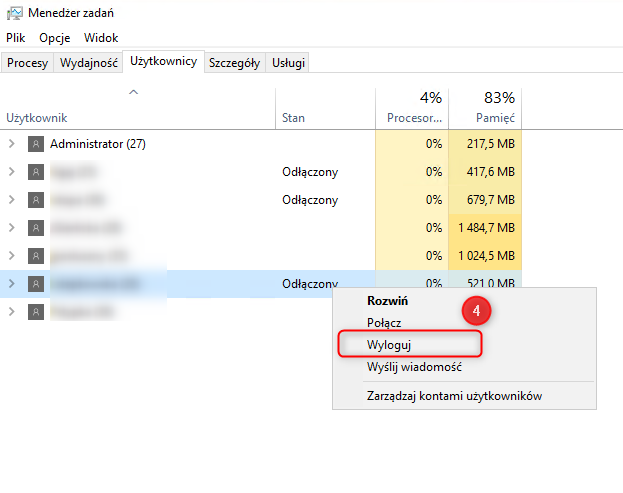The image size is (623, 493).
Task: Select the Użytkownicy tab
Action: coord(163,61)
